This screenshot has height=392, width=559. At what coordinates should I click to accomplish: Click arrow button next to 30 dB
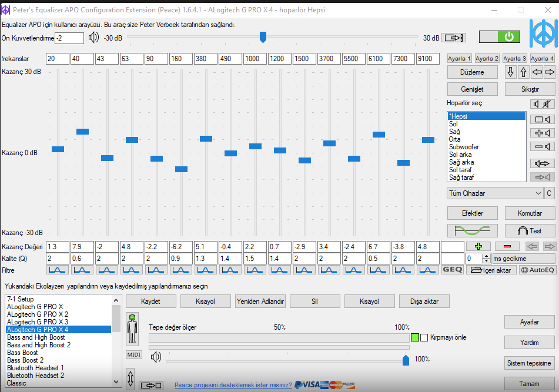[454, 38]
